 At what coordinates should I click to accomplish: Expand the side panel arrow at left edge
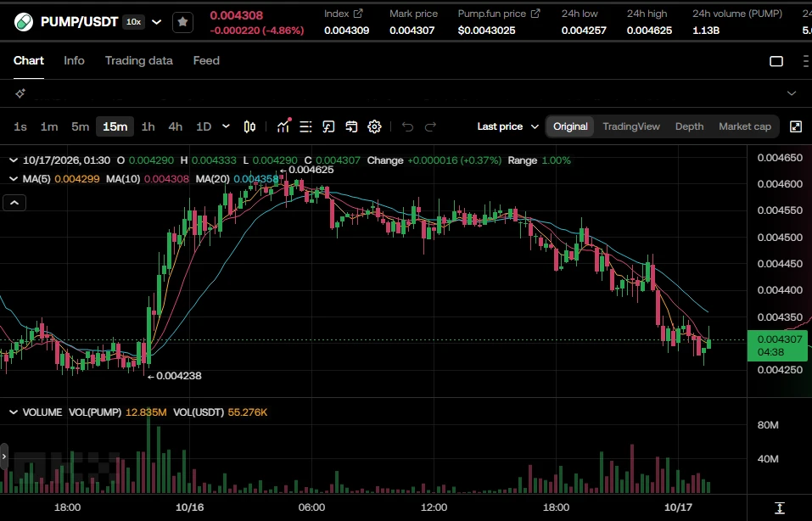(4, 457)
